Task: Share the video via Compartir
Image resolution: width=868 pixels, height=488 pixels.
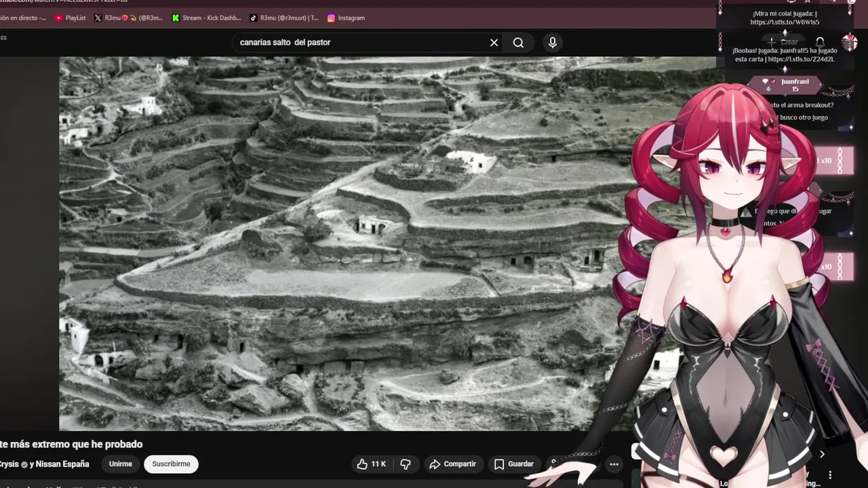Action: (x=453, y=464)
